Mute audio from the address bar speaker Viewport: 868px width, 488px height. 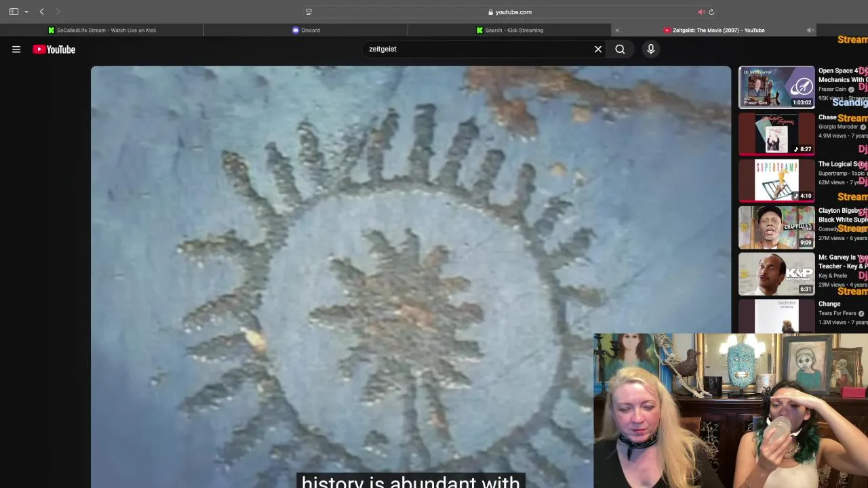(x=701, y=12)
